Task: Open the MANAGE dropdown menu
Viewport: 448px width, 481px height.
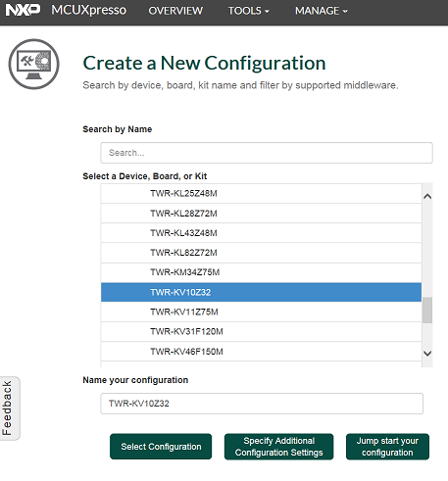Action: [x=322, y=11]
